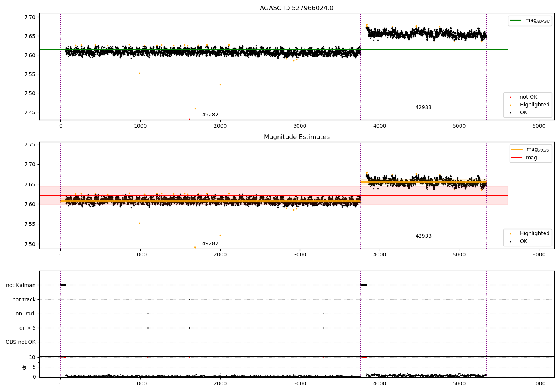This screenshot has width=560, height=392.
Task: Click the 'Magnitude Estimates' plot title
Action: coord(296,137)
